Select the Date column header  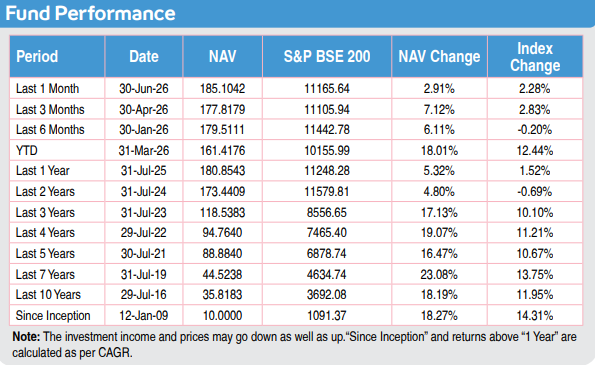[143, 57]
